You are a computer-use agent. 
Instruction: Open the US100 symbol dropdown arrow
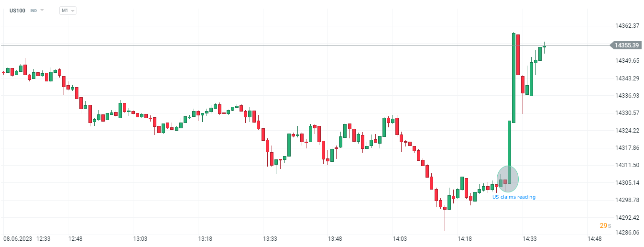42,10
